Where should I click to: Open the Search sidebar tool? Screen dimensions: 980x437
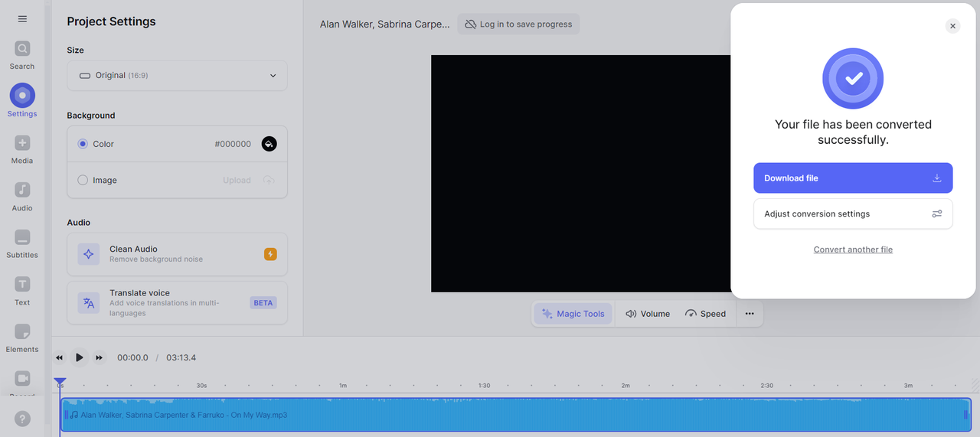[x=22, y=55]
